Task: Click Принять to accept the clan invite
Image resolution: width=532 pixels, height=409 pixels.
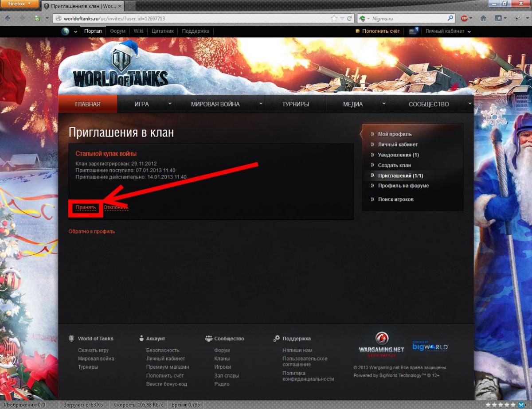Action: pos(86,207)
